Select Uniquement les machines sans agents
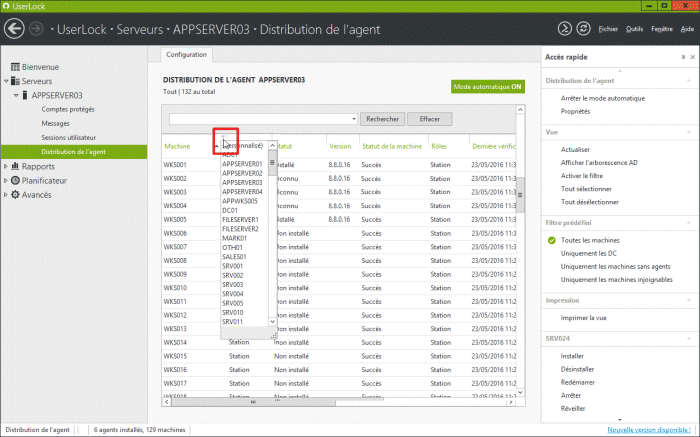700x437 pixels. tap(616, 266)
